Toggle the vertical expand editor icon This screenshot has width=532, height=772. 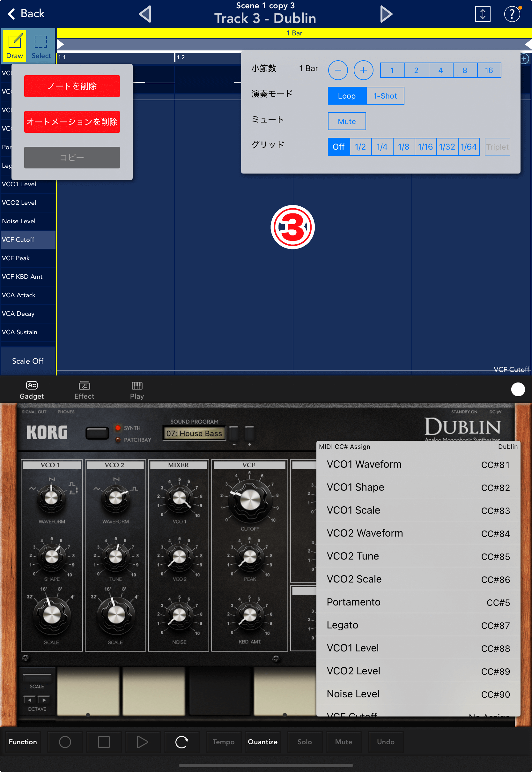coord(482,14)
